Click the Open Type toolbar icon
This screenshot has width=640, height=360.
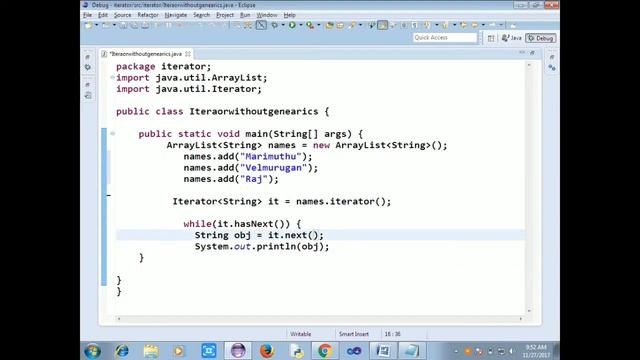click(340, 25)
